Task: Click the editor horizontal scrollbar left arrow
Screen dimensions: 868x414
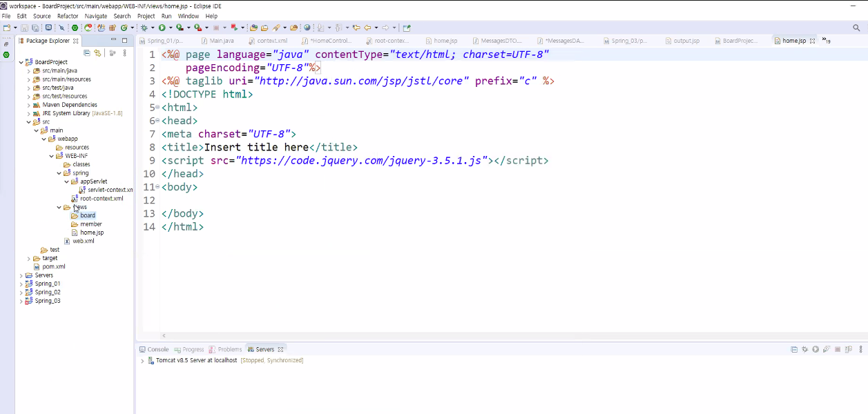Action: coord(164,336)
